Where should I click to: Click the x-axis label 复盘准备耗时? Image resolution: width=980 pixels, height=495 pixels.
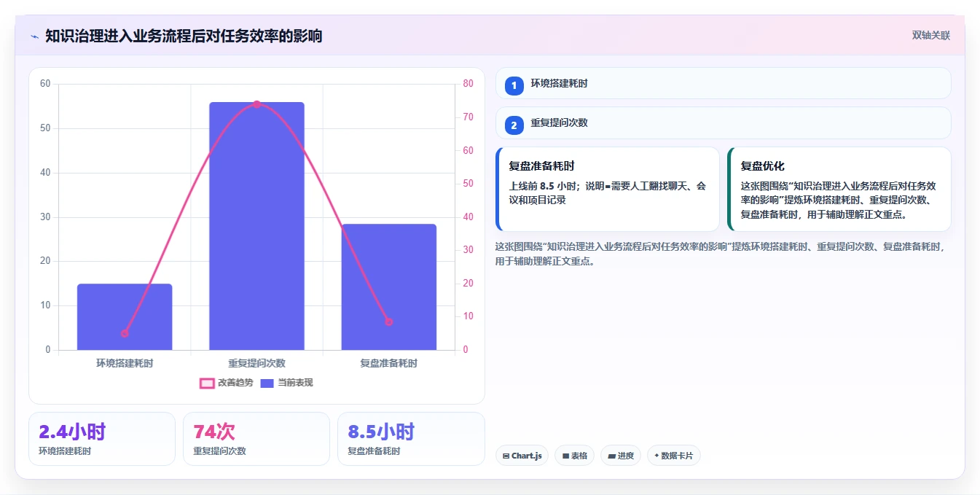tap(388, 362)
